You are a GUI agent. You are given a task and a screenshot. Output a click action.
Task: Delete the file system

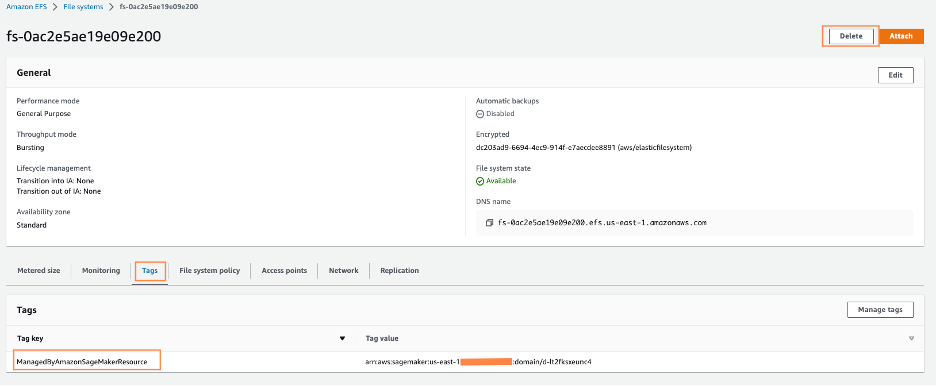[x=851, y=36]
